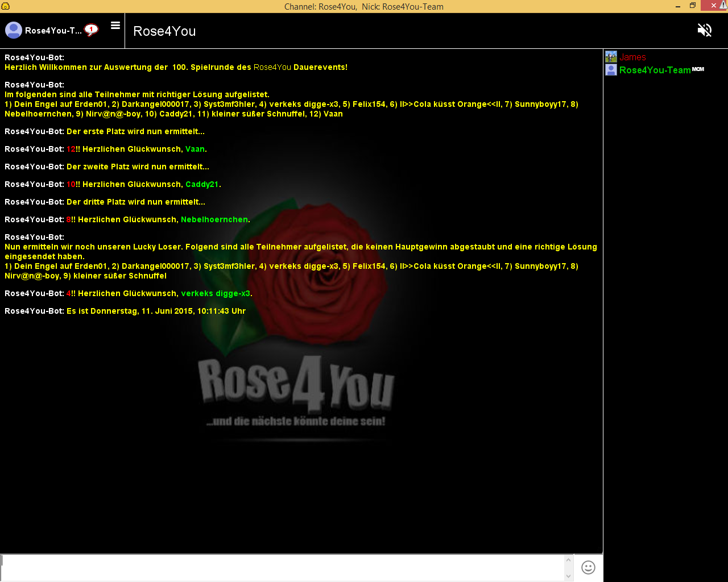Open the hamburger menu beside the profile
The height and width of the screenshot is (582, 728).
click(115, 26)
